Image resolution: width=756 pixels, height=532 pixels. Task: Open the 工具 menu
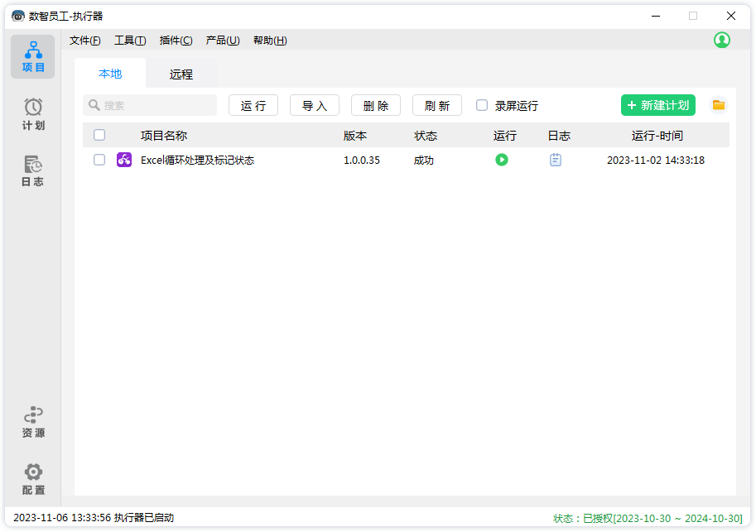point(129,40)
